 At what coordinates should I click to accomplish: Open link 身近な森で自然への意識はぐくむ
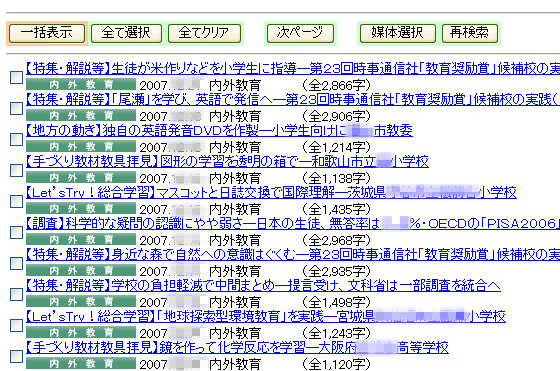(293, 254)
